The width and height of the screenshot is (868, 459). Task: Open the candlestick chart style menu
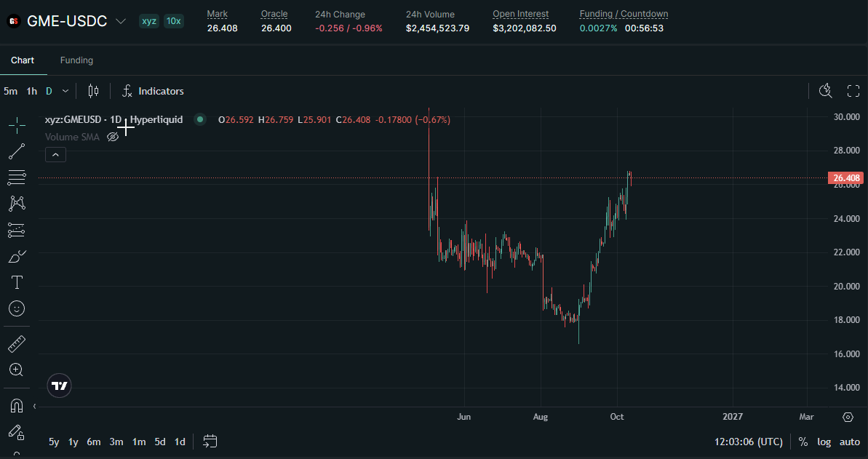(94, 91)
